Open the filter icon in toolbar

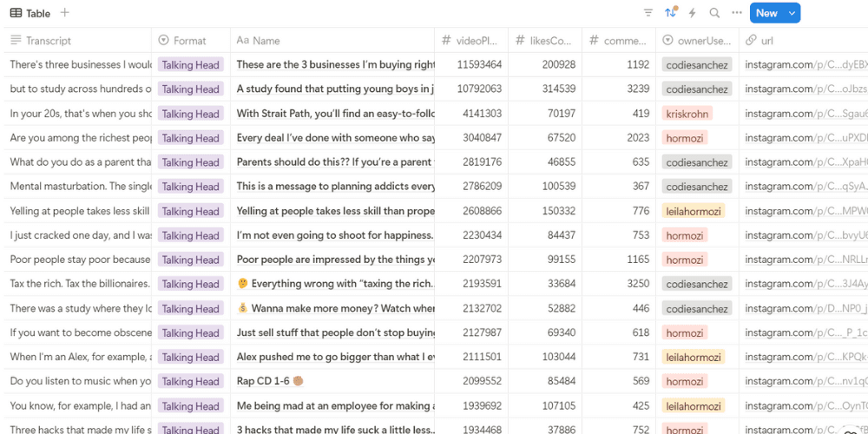[x=648, y=13]
